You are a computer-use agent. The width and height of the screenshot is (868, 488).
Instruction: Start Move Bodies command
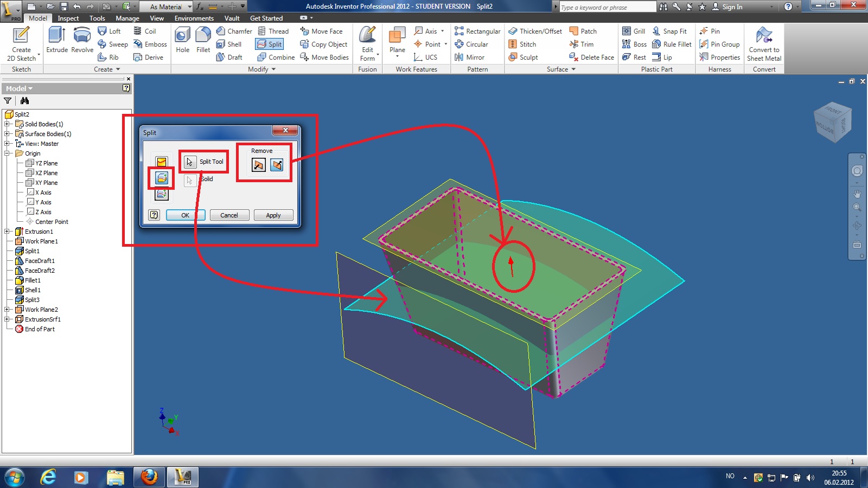tap(325, 57)
